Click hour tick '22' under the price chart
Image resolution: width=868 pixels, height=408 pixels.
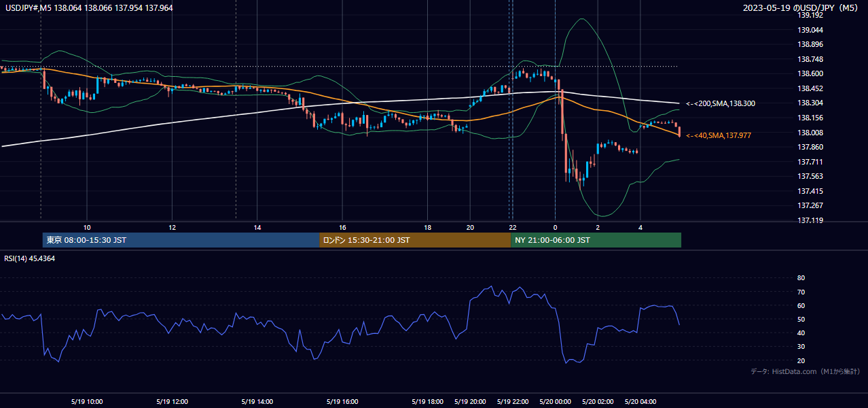tap(513, 227)
